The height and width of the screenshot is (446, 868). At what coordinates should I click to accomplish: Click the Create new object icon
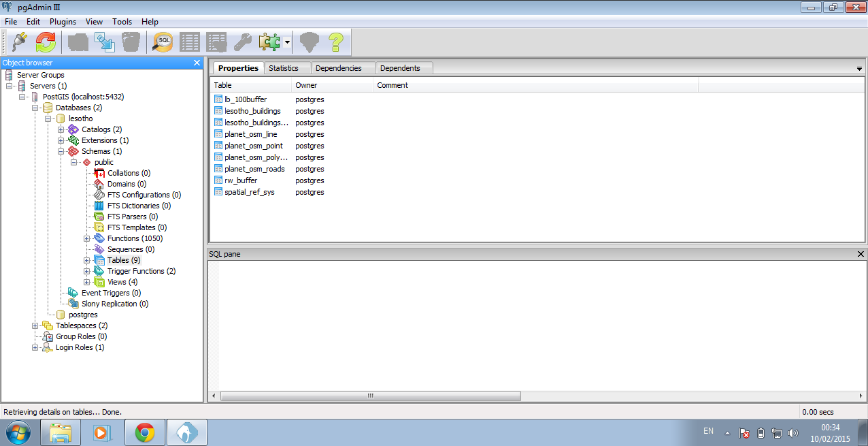pos(105,42)
